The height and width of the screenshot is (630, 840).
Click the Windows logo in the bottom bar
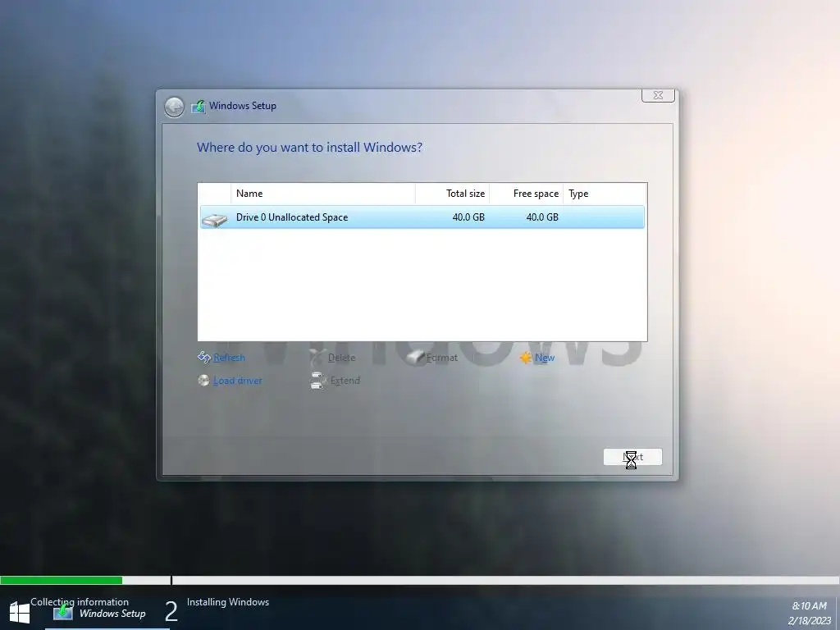point(20,612)
